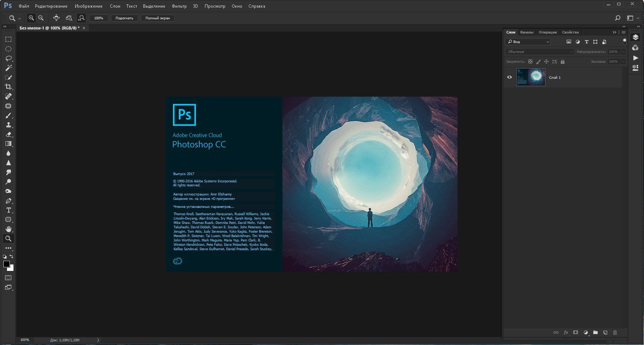Select the Hand tool
This screenshot has height=345, width=644.
8,229
